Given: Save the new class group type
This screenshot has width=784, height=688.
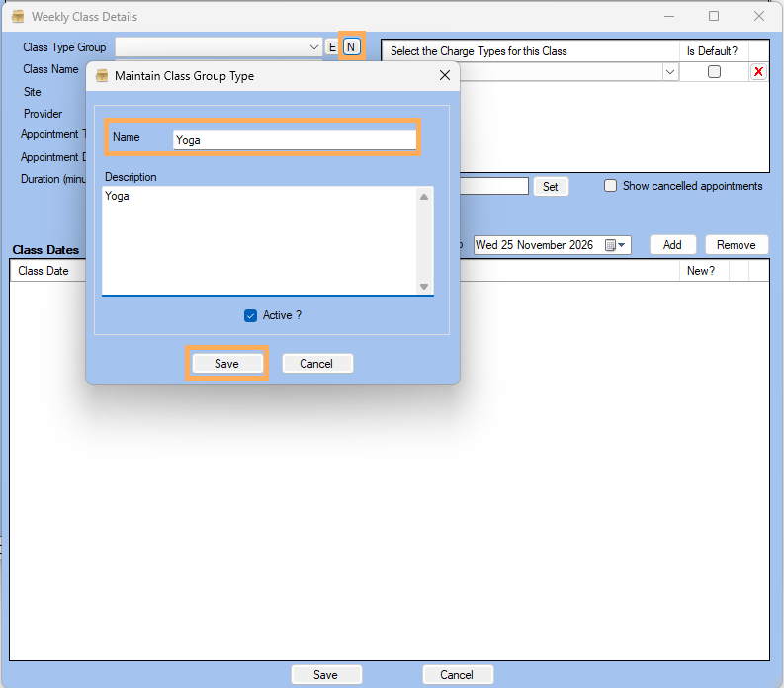Looking at the screenshot, I should (226, 364).
